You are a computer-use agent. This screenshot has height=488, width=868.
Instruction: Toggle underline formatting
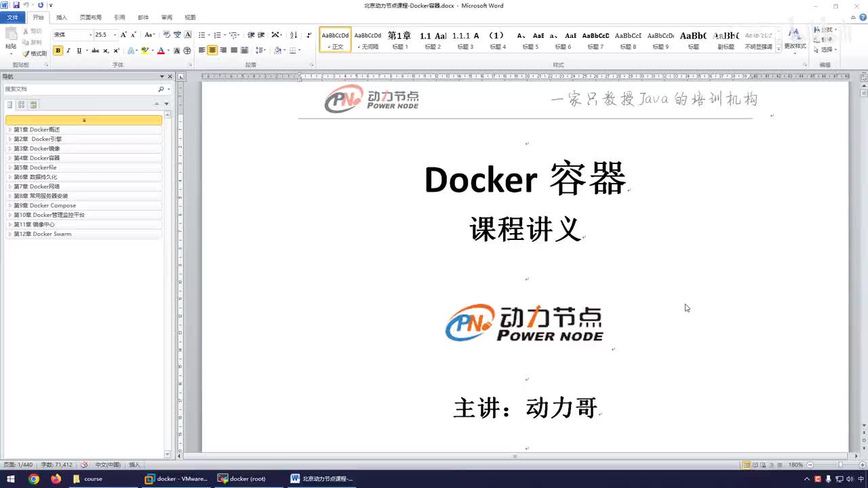79,51
